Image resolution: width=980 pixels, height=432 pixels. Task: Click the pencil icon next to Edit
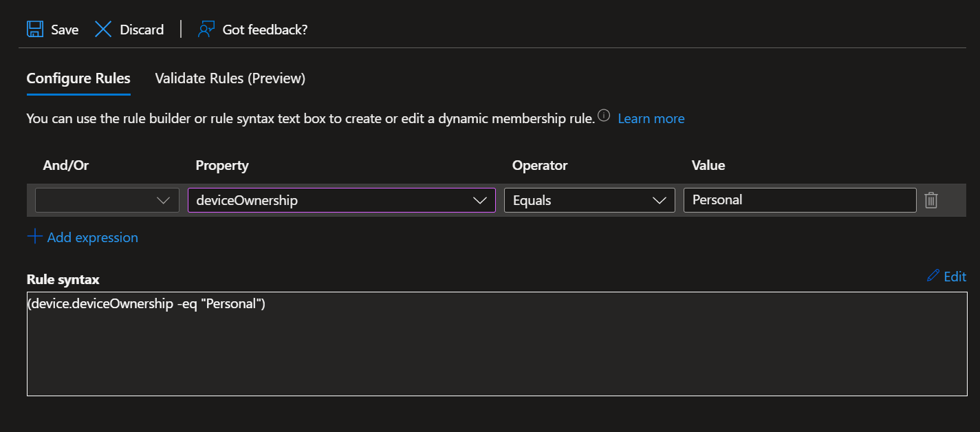click(x=932, y=277)
